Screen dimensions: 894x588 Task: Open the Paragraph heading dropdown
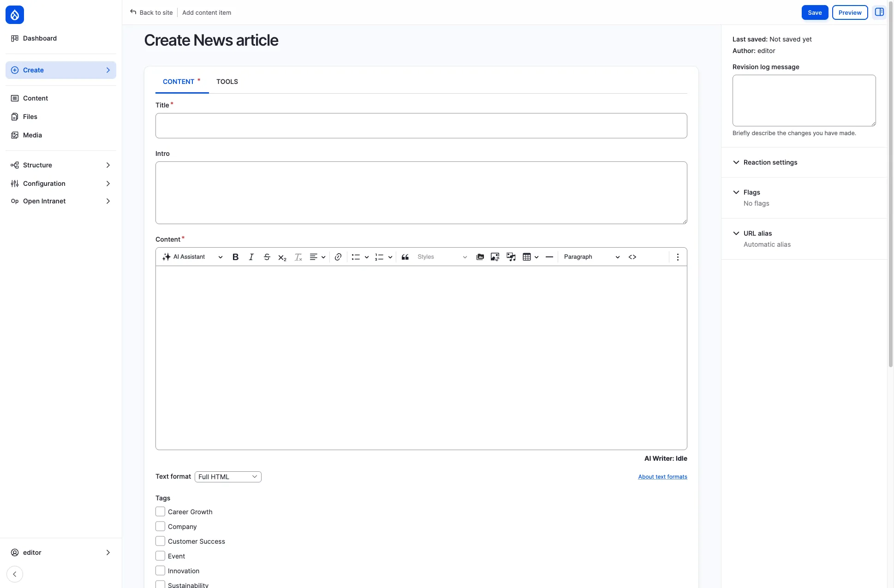(x=592, y=257)
